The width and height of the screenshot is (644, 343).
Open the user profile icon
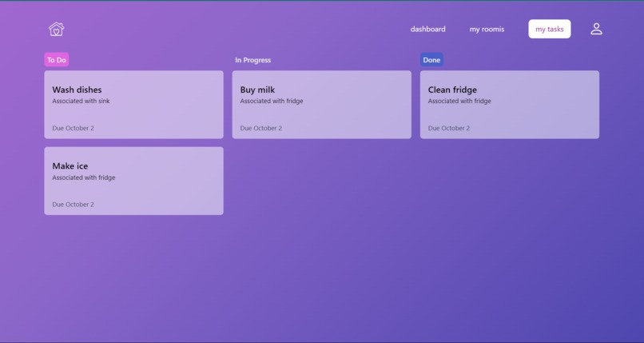596,29
